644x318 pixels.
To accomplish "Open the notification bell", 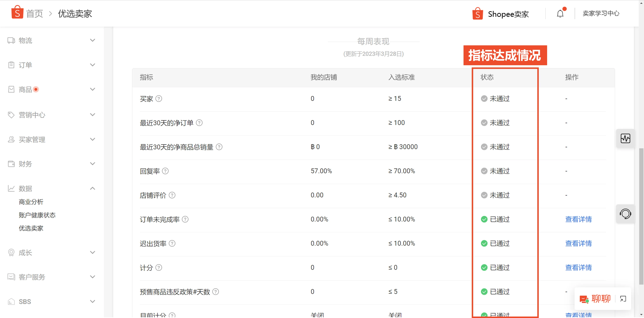I will pos(560,14).
